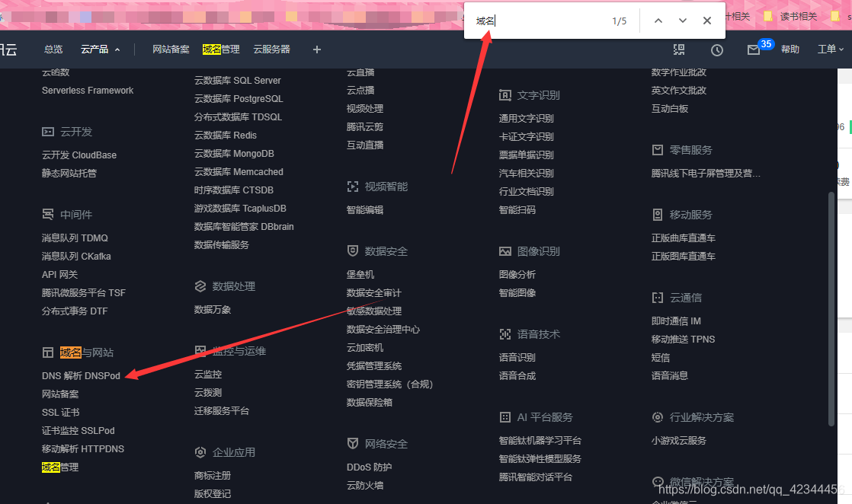Open the 工单 dropdown

pyautogui.click(x=830, y=49)
